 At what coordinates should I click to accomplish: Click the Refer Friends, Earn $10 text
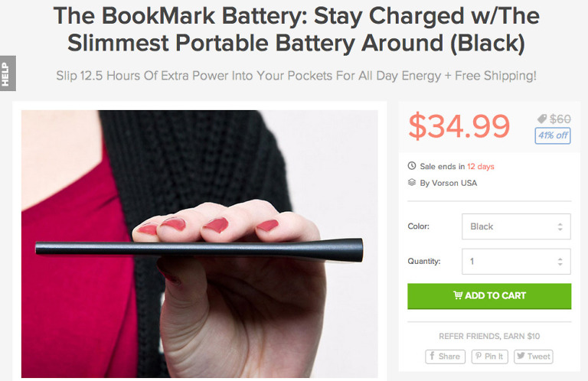(489, 336)
